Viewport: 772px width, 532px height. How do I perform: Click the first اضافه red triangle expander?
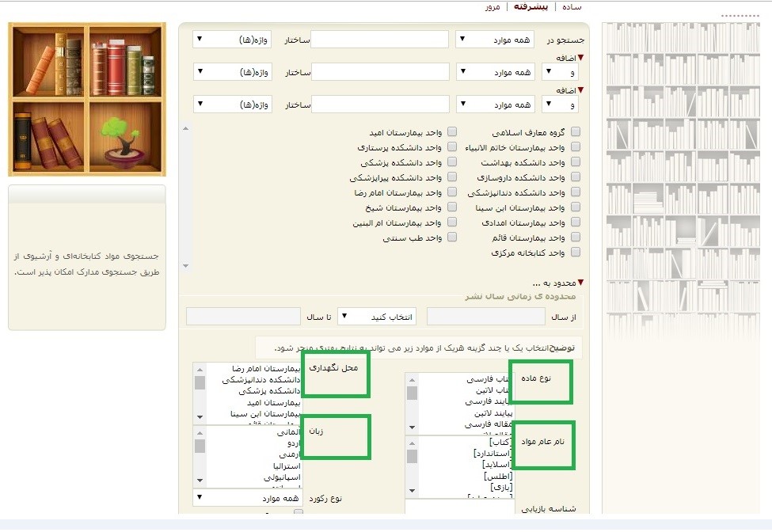(x=580, y=58)
